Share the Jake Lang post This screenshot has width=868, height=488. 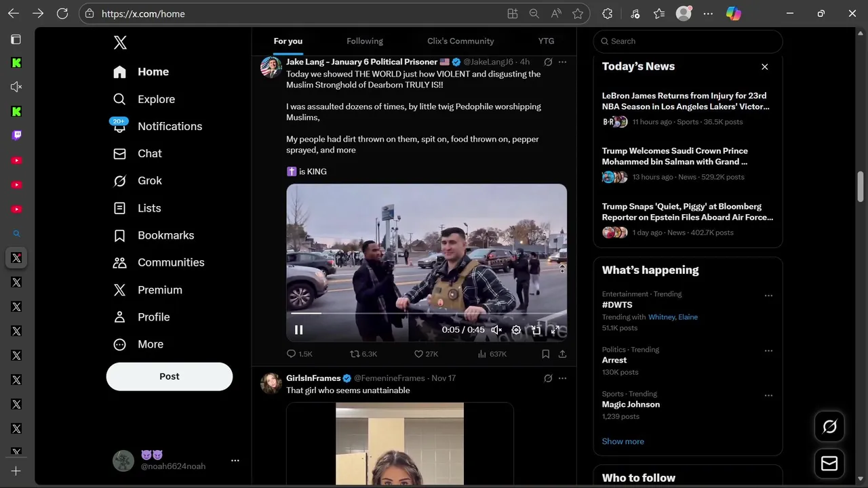pos(562,354)
